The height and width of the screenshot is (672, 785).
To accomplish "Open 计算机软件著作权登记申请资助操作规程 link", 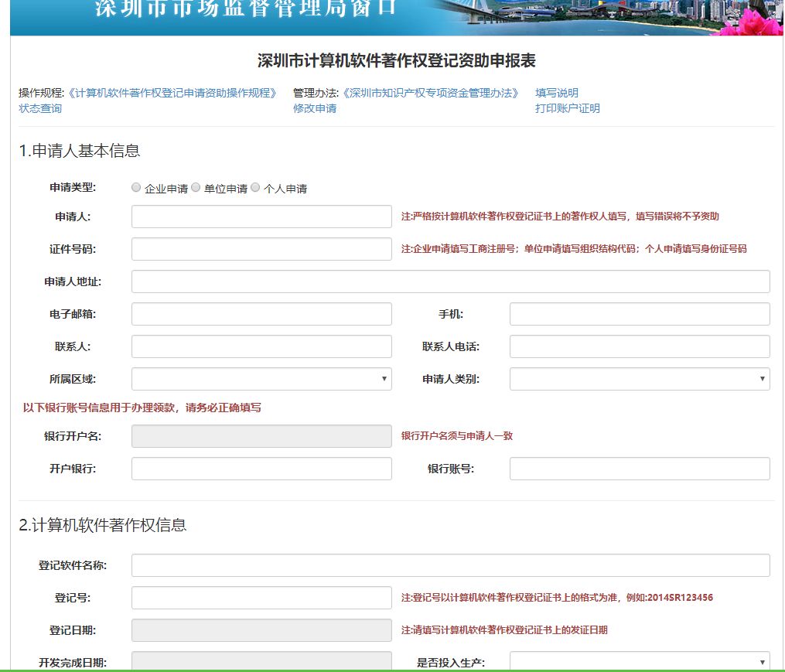I will 172,93.
